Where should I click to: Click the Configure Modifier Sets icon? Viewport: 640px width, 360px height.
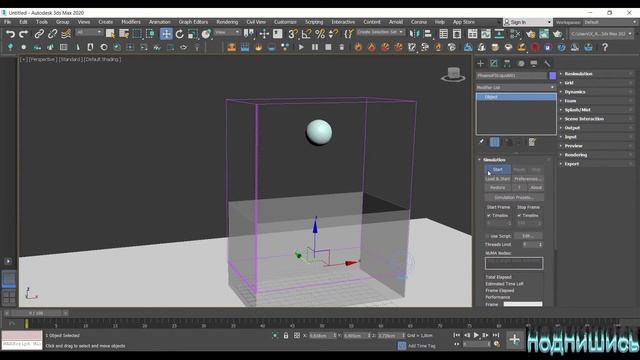point(531,142)
